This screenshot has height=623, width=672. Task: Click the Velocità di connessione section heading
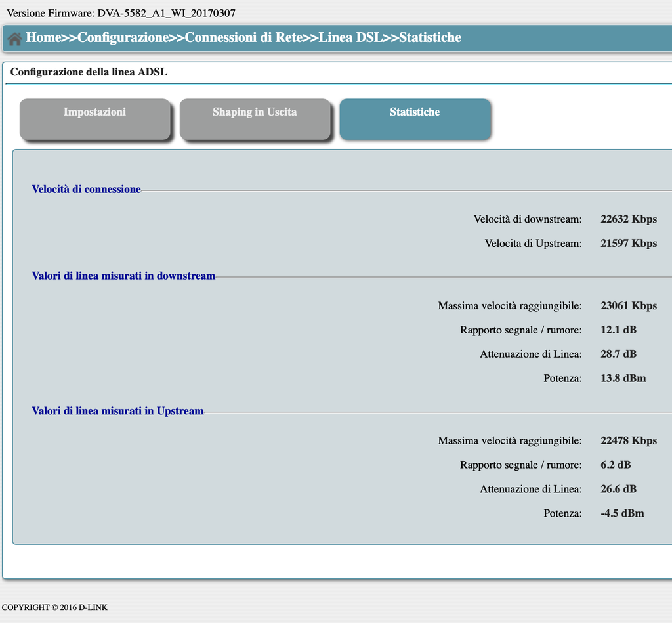(86, 189)
